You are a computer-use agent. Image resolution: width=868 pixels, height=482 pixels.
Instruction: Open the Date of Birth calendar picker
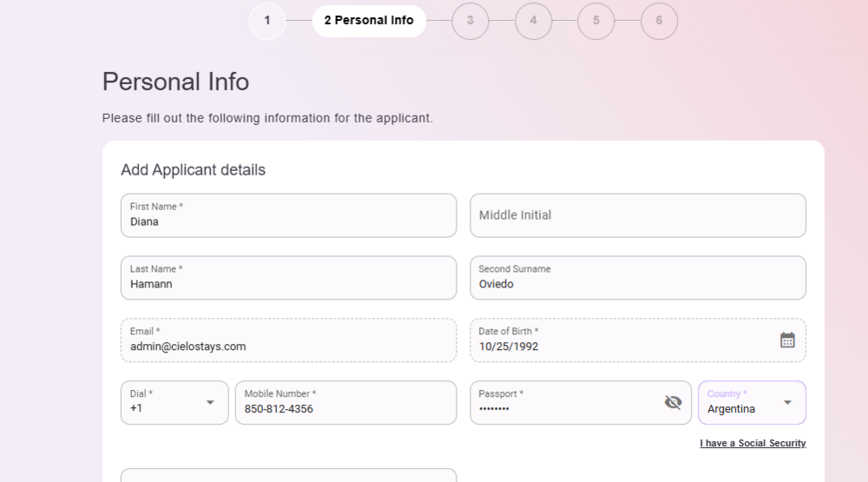pos(787,340)
